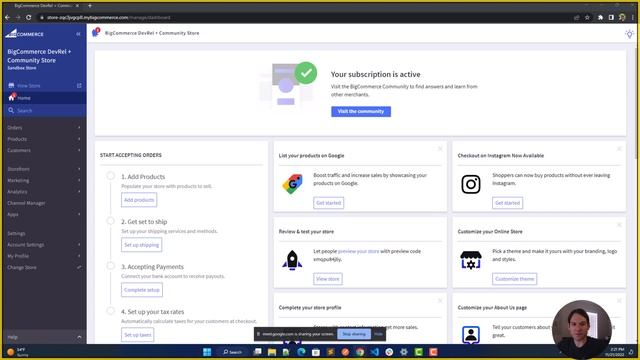Click the Set up taxes button

click(x=138, y=335)
